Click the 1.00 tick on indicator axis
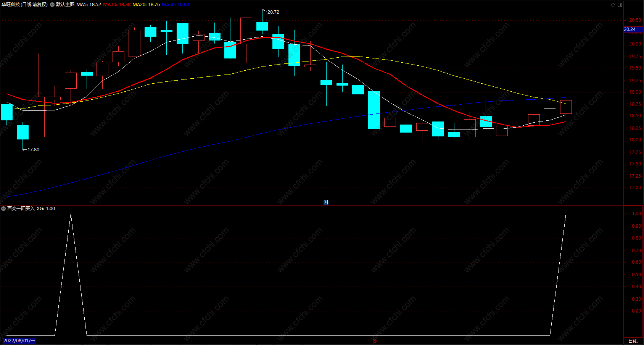Screen dimensions: 644x345 [636, 214]
